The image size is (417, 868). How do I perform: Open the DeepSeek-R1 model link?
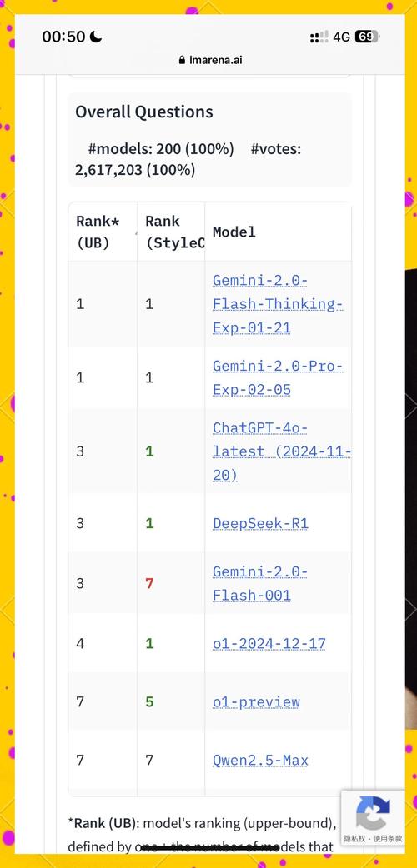260,523
